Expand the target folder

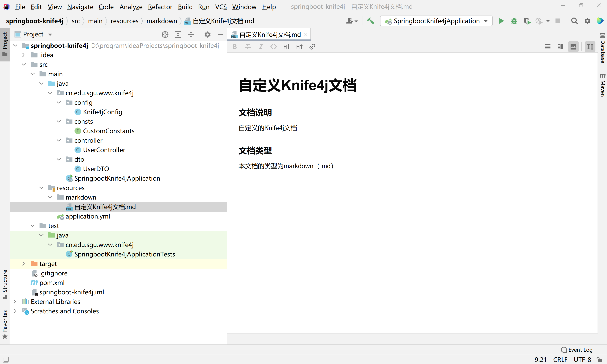coord(23,263)
